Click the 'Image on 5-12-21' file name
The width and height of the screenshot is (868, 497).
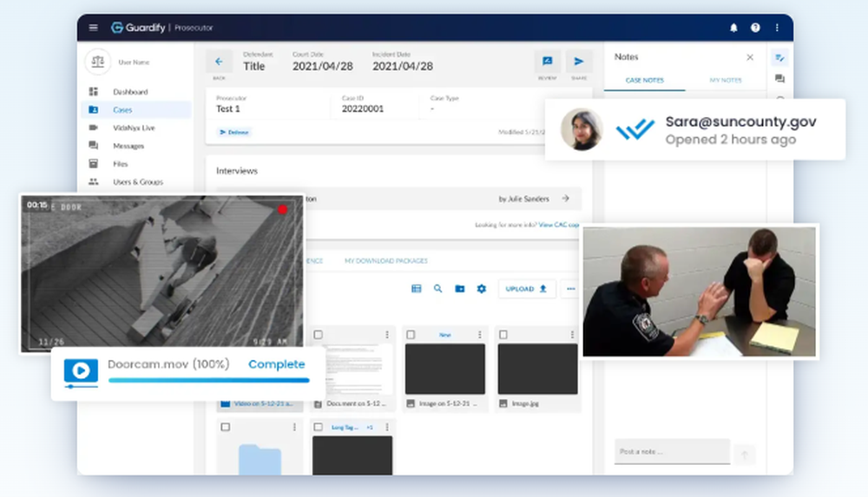tap(448, 403)
